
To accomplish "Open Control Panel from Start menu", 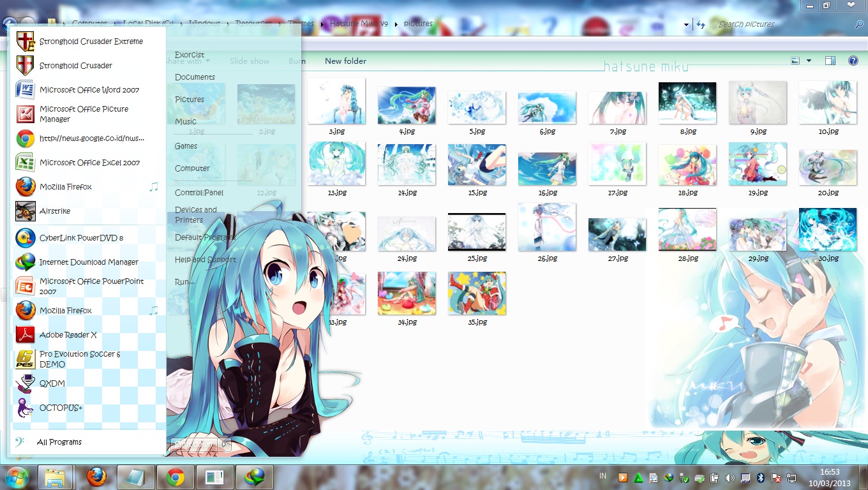I will [199, 193].
